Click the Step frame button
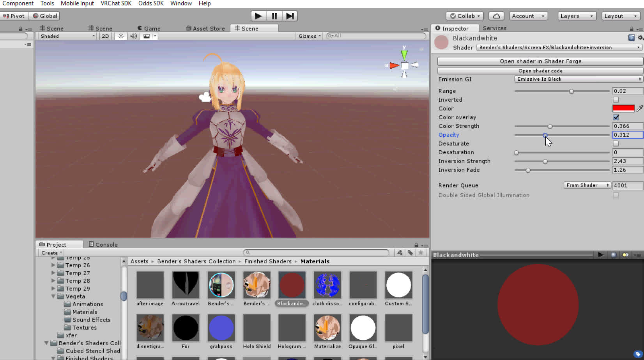Screen dimensions: 644x360 tap(290, 16)
